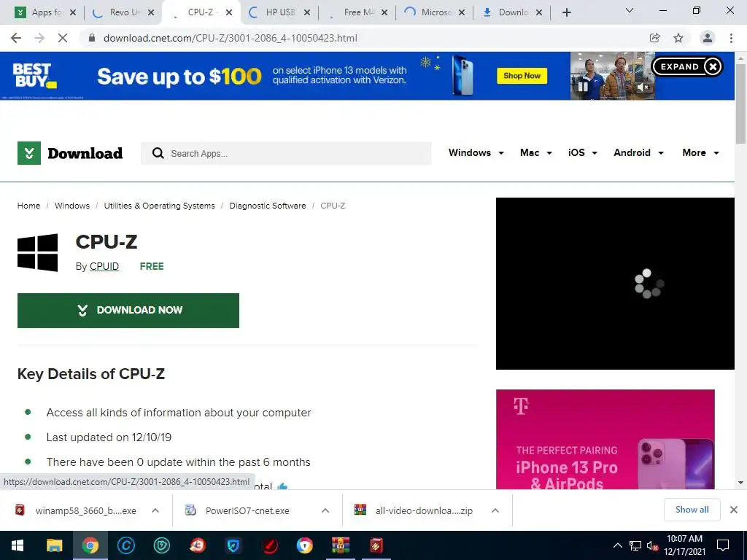The height and width of the screenshot is (560, 747).
Task: Click Chrome icon in taskbar
Action: [90, 545]
